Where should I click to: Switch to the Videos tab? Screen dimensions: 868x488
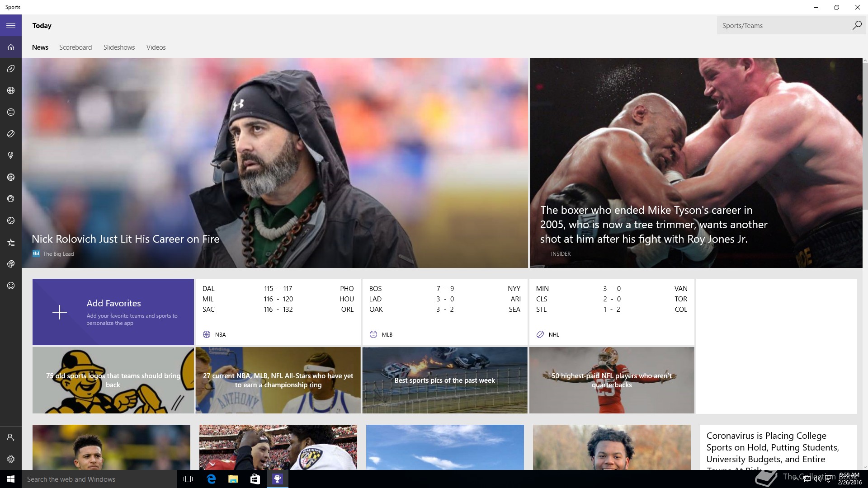tap(156, 47)
